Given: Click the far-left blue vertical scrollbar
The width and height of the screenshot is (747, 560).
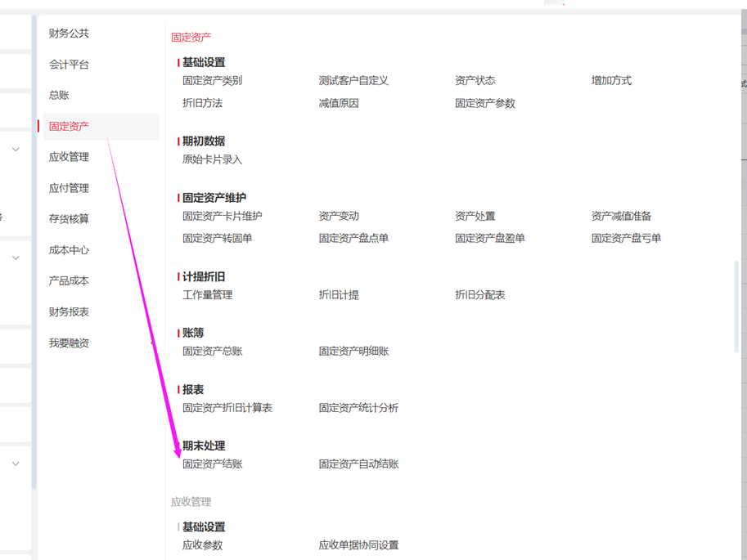Looking at the screenshot, I should click(34, 252).
